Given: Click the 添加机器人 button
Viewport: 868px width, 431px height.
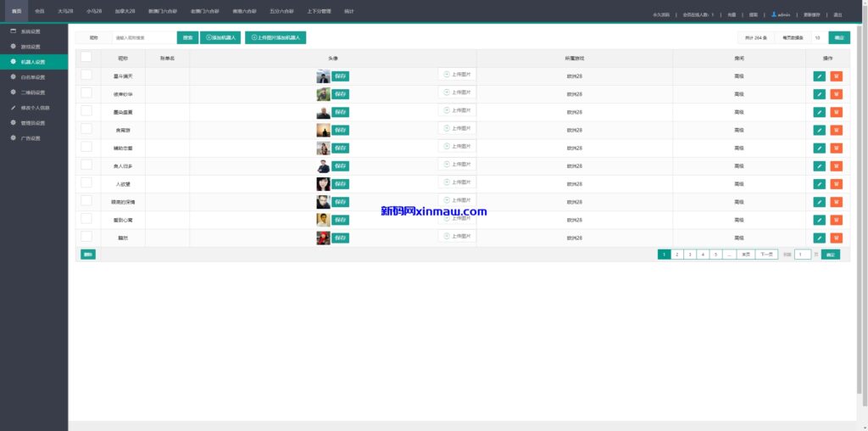Looking at the screenshot, I should (x=220, y=38).
